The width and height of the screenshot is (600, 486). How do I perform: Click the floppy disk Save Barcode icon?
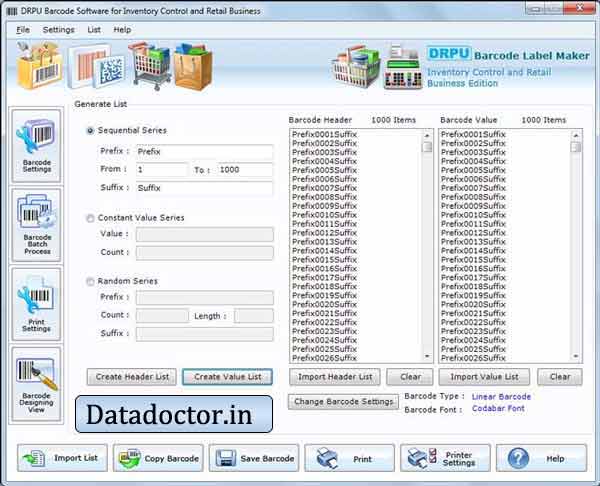pos(226,458)
